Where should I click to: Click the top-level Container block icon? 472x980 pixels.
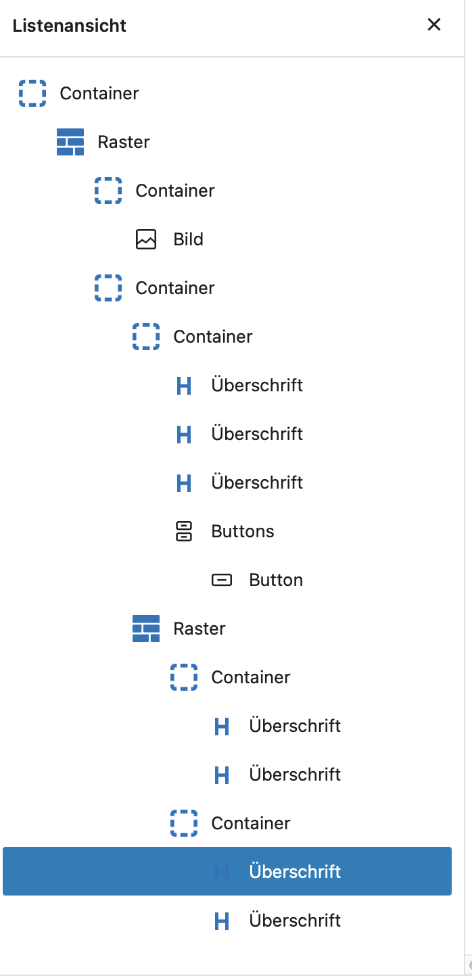pyautogui.click(x=32, y=93)
